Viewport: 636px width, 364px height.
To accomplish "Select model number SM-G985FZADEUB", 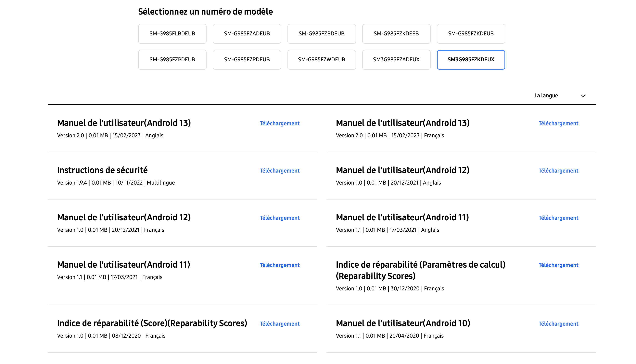I will (x=247, y=34).
